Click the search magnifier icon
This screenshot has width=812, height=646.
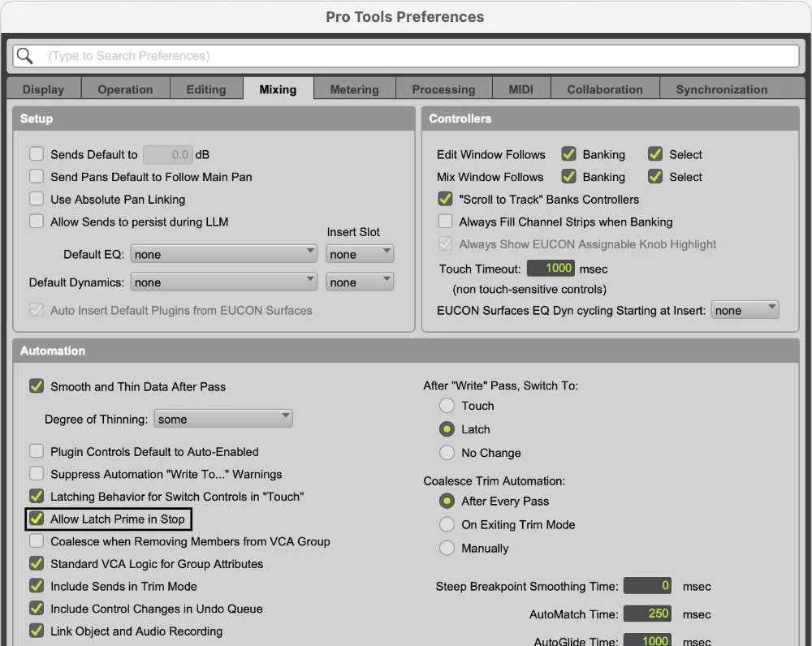(24, 55)
